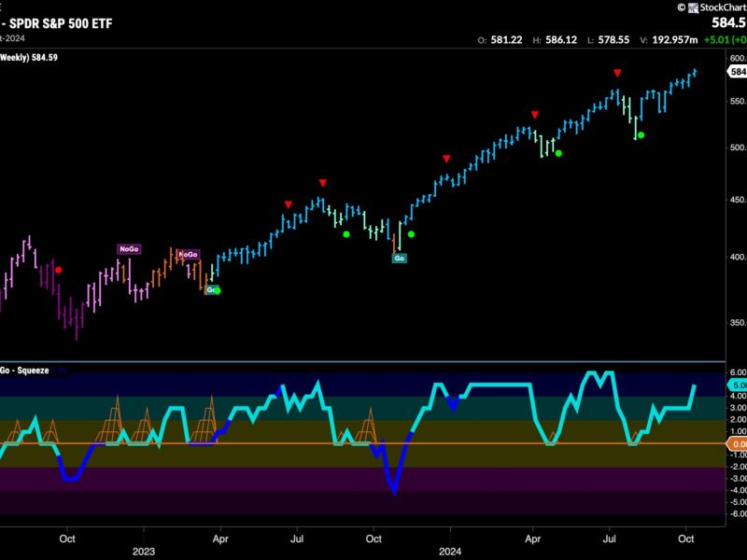Select the red triangle marker above April 2024

click(535, 115)
